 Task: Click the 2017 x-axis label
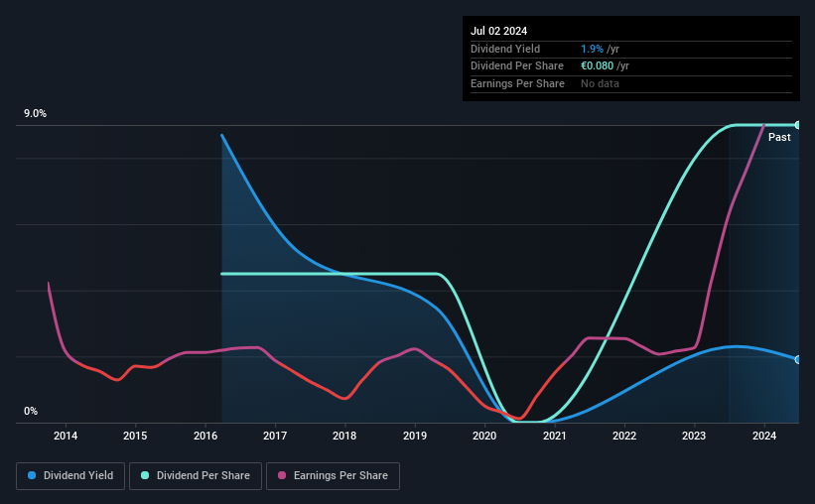(275, 436)
